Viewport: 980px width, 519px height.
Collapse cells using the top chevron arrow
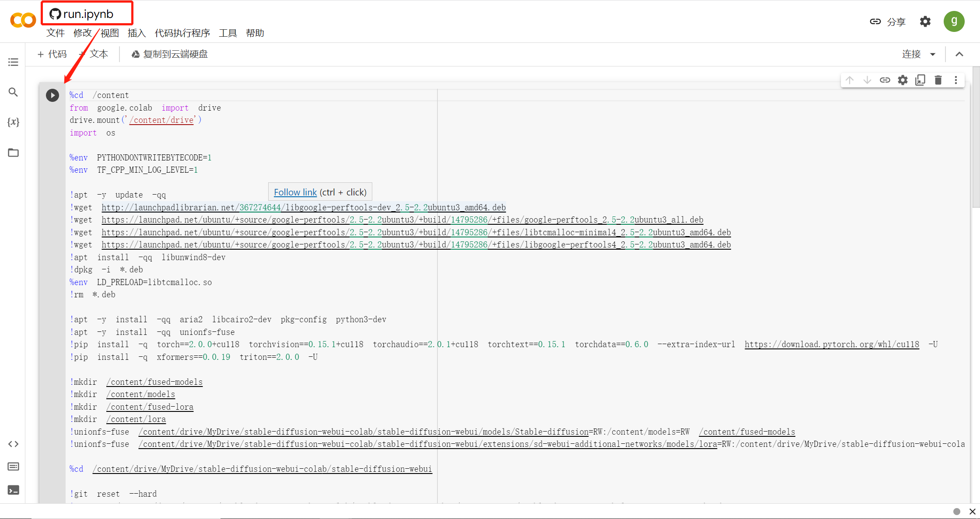pyautogui.click(x=959, y=54)
